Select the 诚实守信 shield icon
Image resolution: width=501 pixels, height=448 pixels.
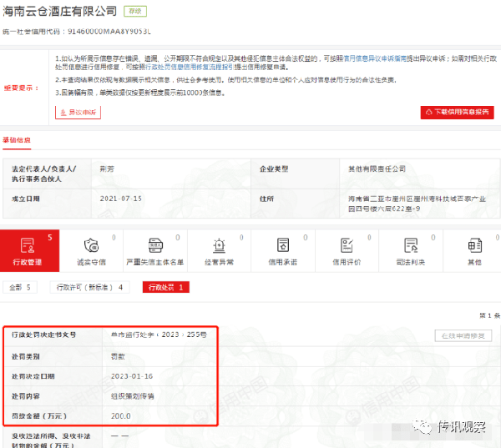pyautogui.click(x=92, y=247)
